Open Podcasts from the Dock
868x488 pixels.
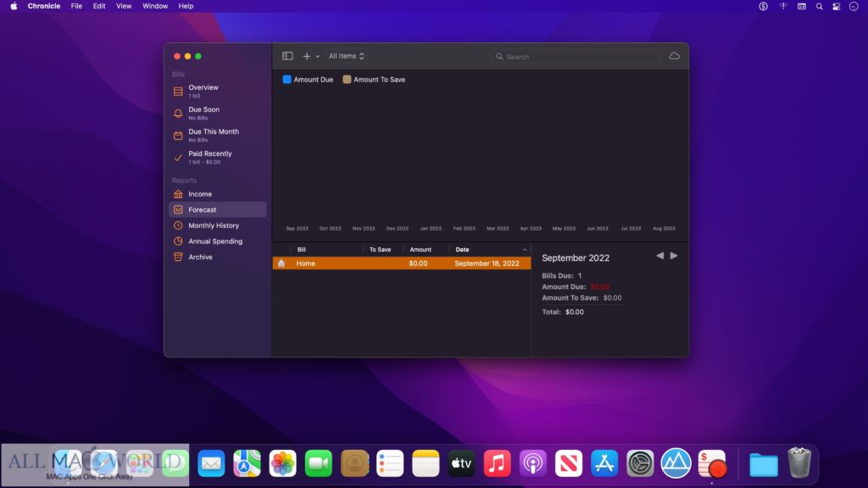coord(533,463)
